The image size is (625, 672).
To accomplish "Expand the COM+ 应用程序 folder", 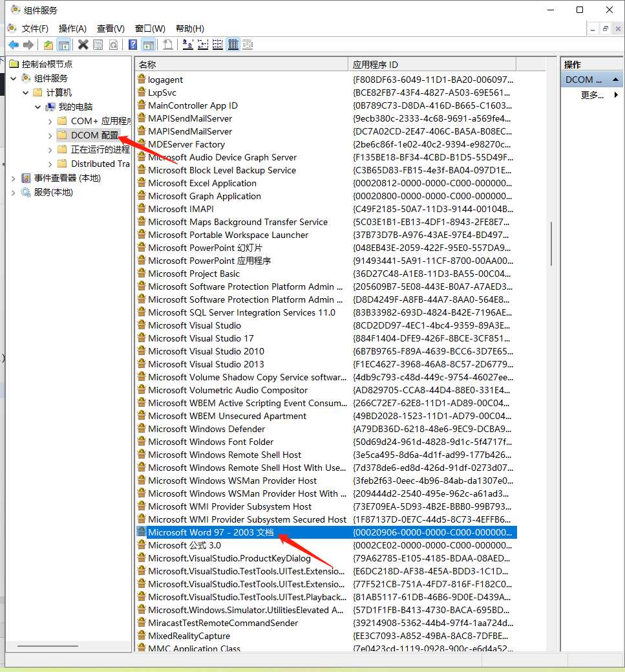I will [x=50, y=122].
